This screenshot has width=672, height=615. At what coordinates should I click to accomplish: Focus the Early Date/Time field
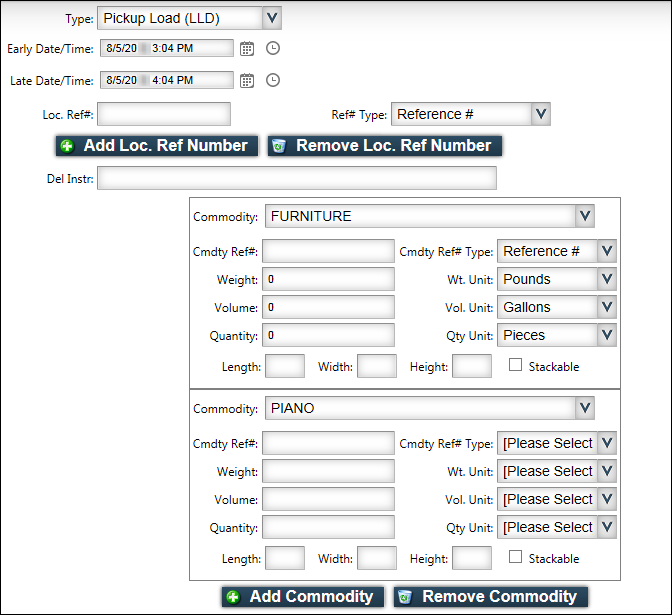tap(167, 48)
